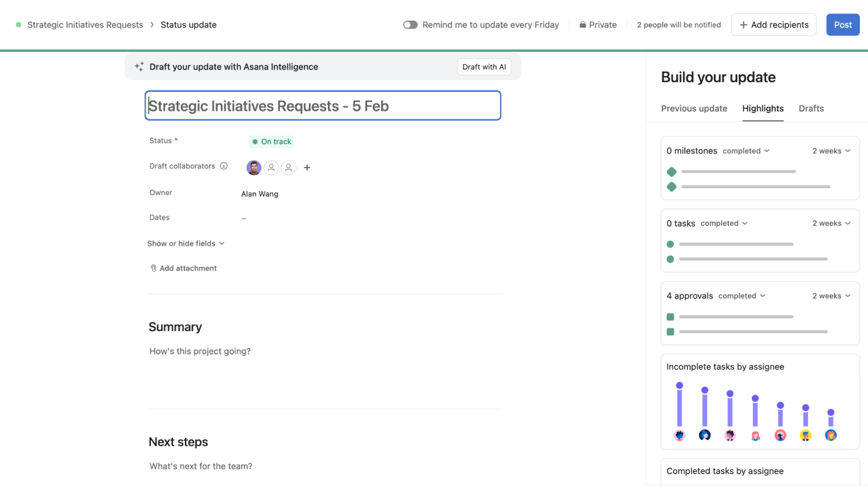Switch to the Previous update tab
Viewport: 868px width, 486px height.
(x=694, y=108)
